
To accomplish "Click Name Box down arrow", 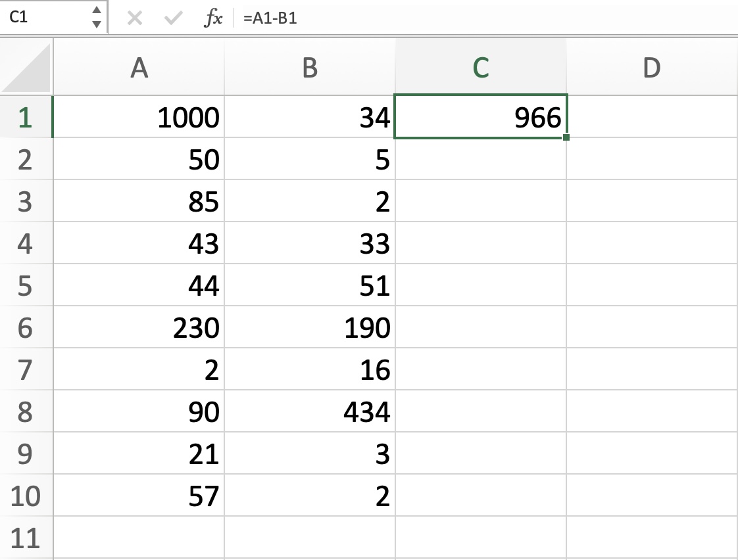I will pos(97,24).
